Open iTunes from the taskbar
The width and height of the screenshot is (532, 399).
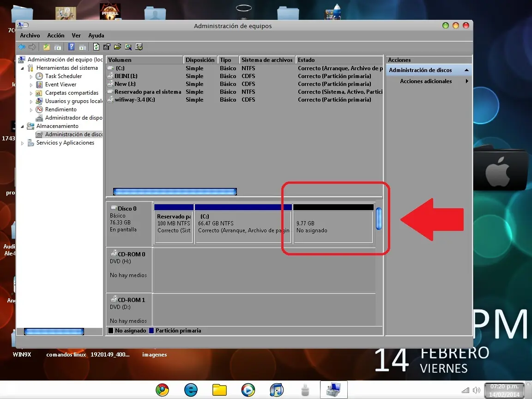pyautogui.click(x=277, y=390)
